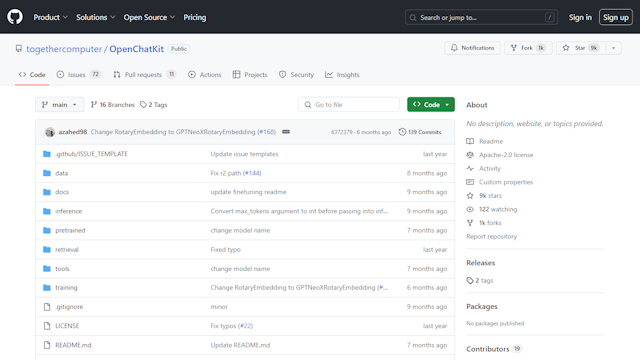Switch to the Security tab
Image resolution: width=640 pixels, height=360 pixels.
tap(296, 75)
